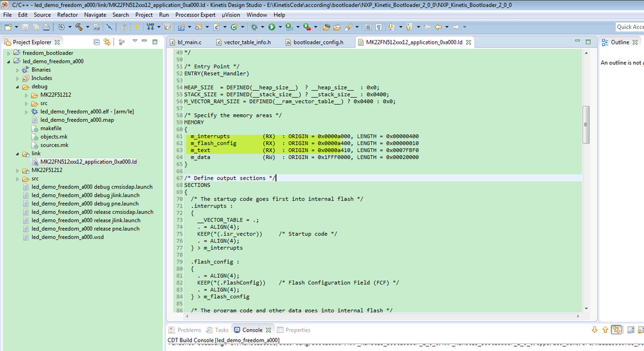Click the green Run play icon
Viewport: 644px width, 351px height.
(271, 27)
